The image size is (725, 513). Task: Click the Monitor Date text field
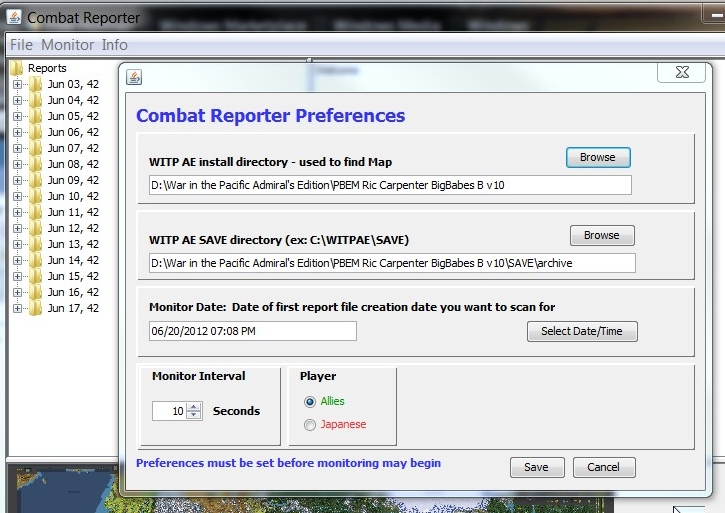252,331
